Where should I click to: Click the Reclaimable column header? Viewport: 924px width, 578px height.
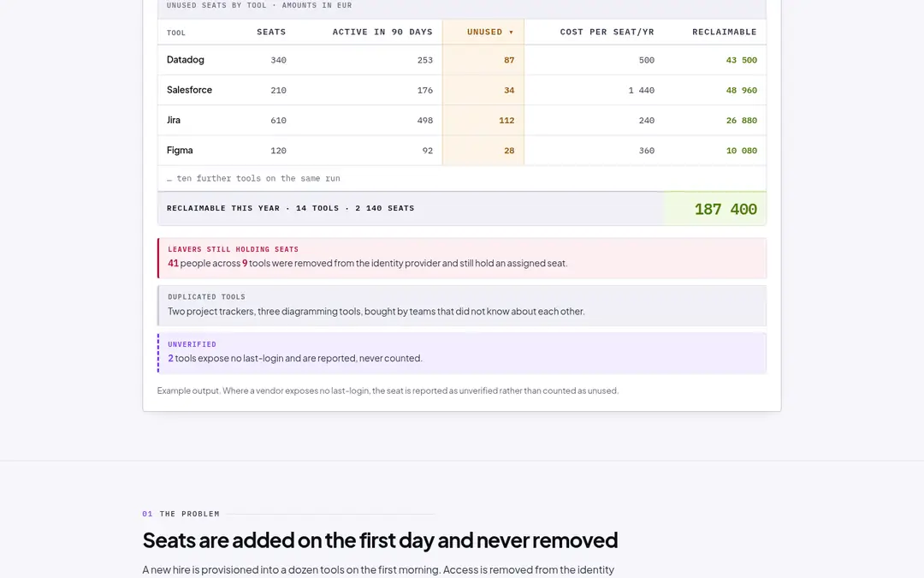click(725, 32)
